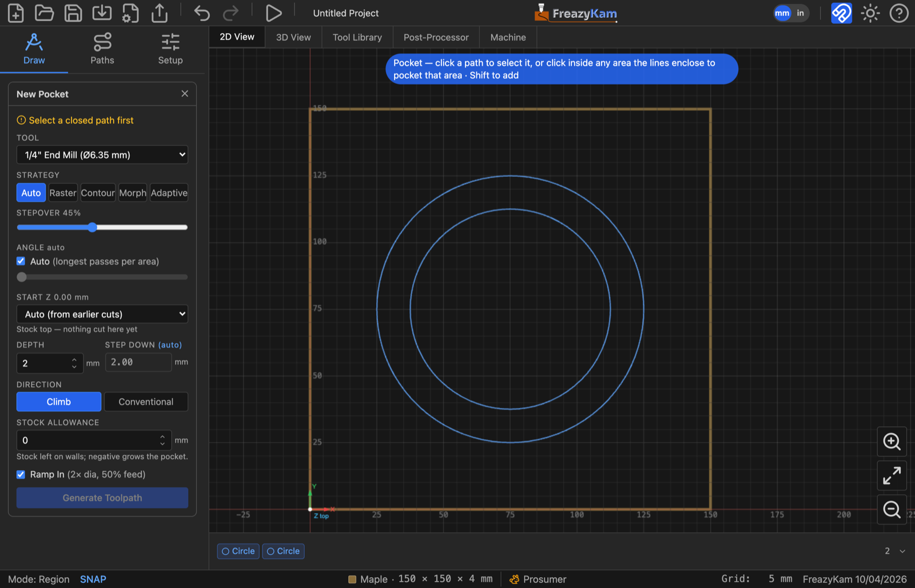Expand the path list chevron

[x=902, y=551]
